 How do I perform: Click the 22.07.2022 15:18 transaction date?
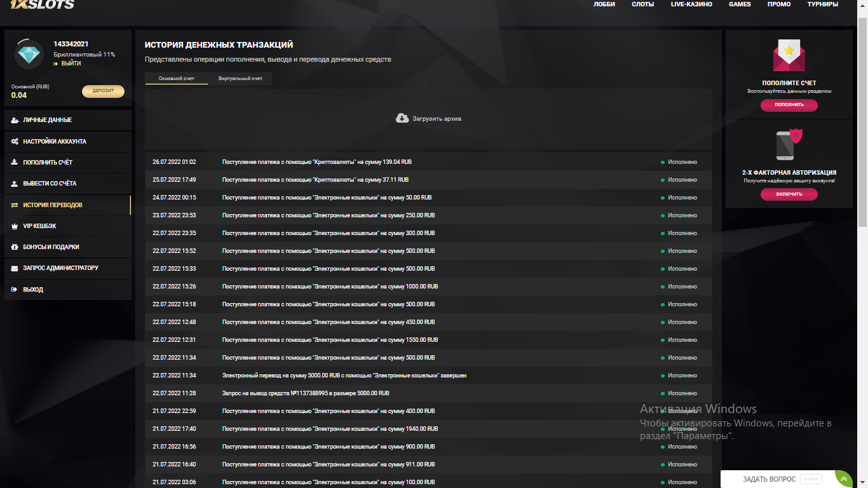[x=174, y=304]
